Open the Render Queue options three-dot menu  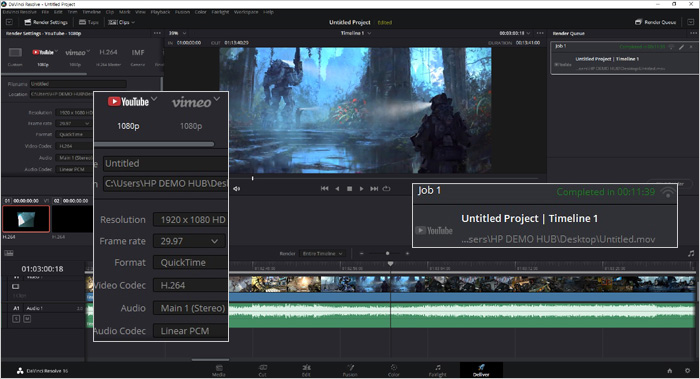[693, 33]
